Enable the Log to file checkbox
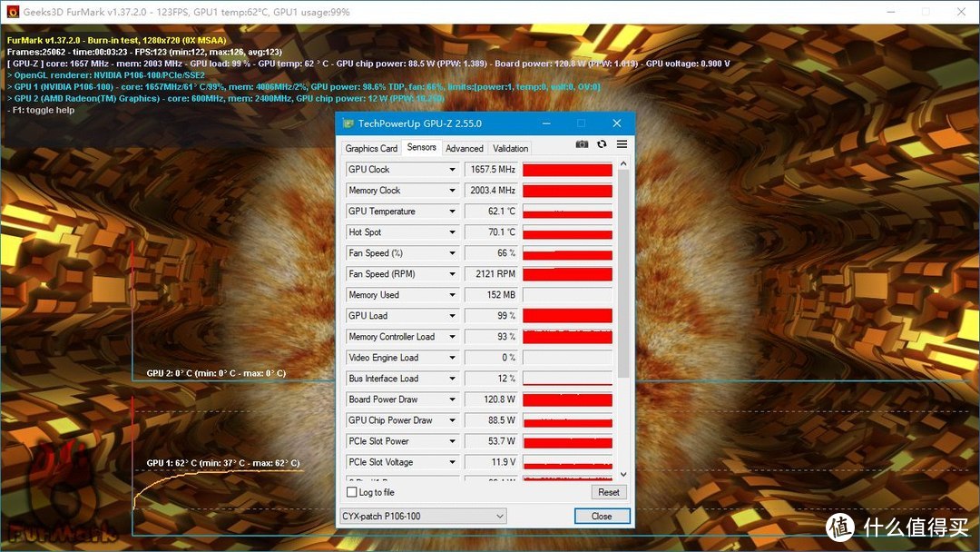This screenshot has height=552, width=980. 352,493
